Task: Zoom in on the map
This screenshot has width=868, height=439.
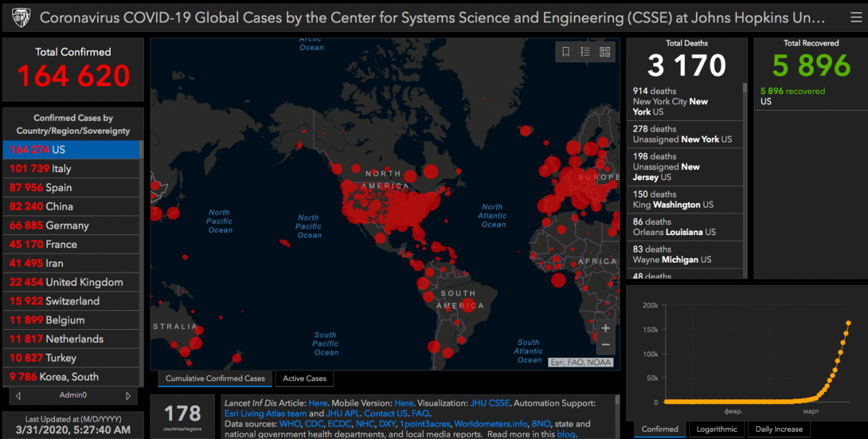Action: [x=605, y=328]
